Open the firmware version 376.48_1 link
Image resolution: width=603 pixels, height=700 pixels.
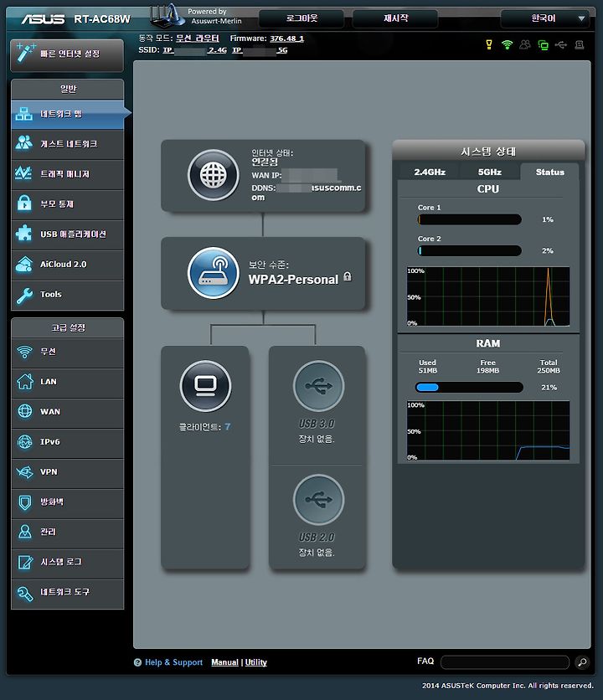coord(286,39)
